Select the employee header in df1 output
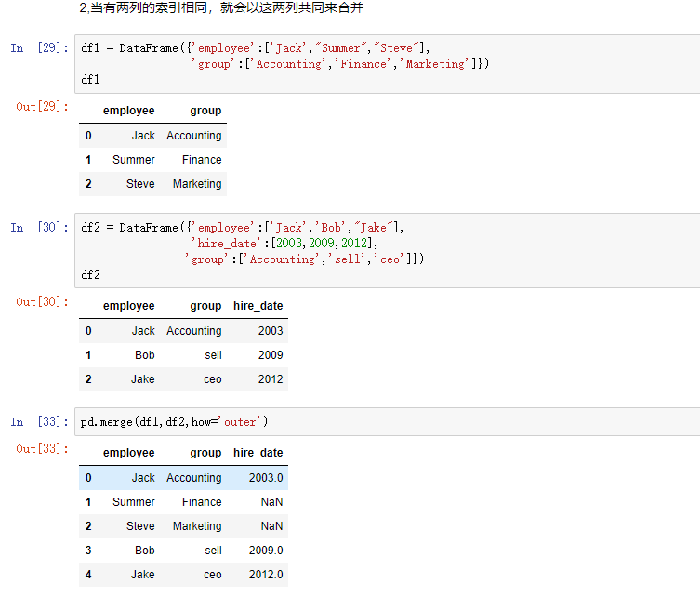700x597 pixels. point(128,111)
